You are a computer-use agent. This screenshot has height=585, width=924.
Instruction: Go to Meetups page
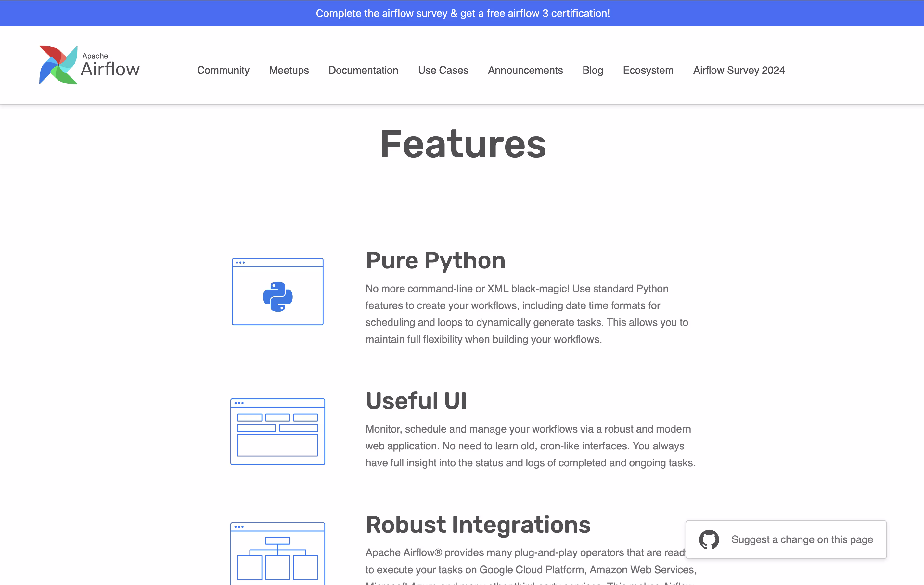pos(289,70)
